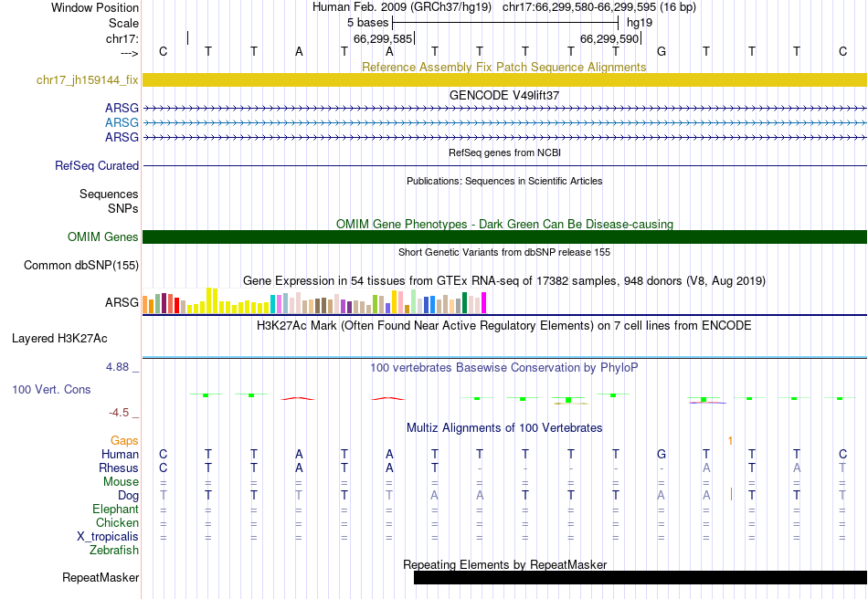
Task: Open Multiz Alignments of 100 Vertebrates title
Action: point(504,427)
